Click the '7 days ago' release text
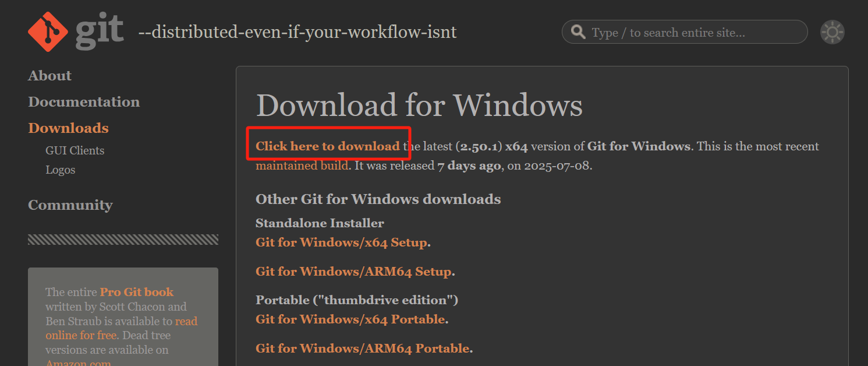 [x=469, y=166]
